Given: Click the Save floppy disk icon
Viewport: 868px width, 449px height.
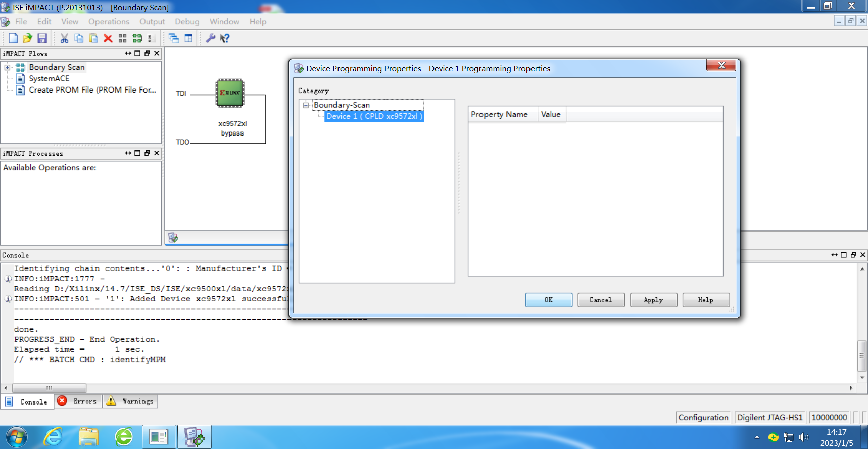Looking at the screenshot, I should click(x=42, y=38).
